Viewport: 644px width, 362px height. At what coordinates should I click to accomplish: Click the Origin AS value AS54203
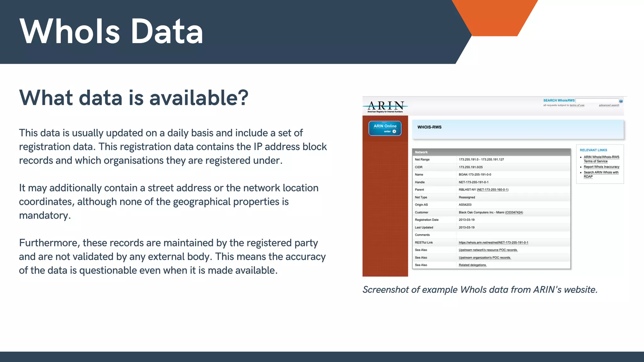[465, 205]
